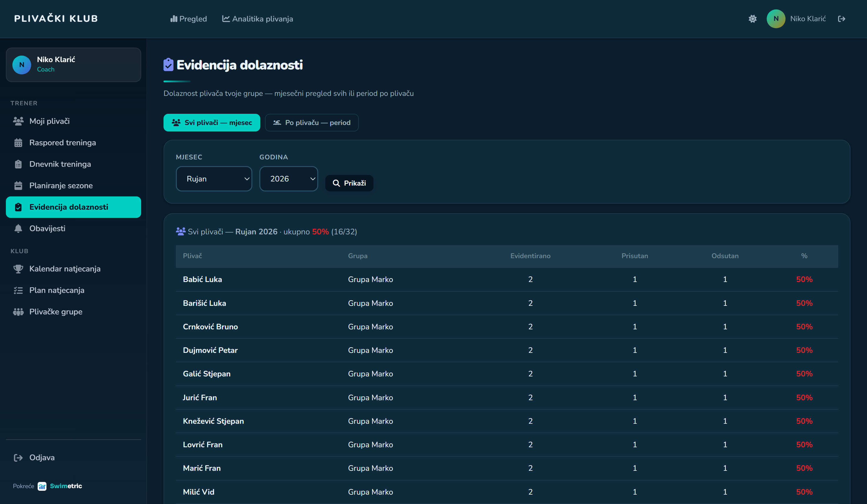This screenshot has height=504, width=867.
Task: Select swimmer Galić Stjepan in table
Action: tap(206, 374)
